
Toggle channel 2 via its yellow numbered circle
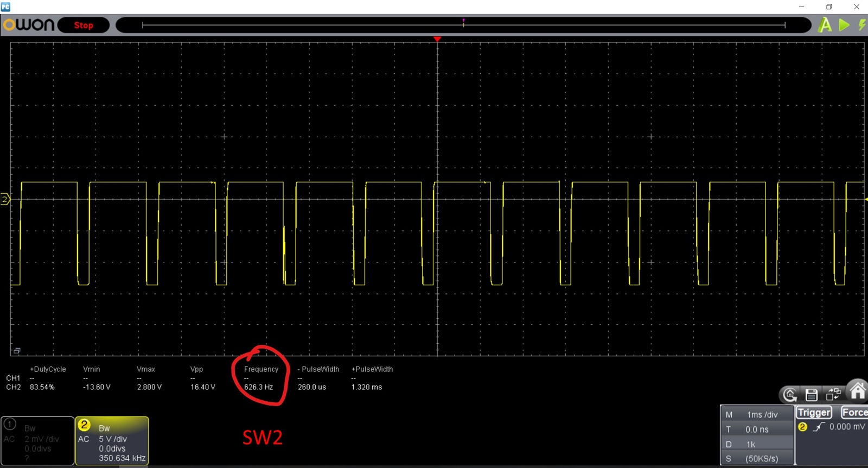(x=84, y=425)
